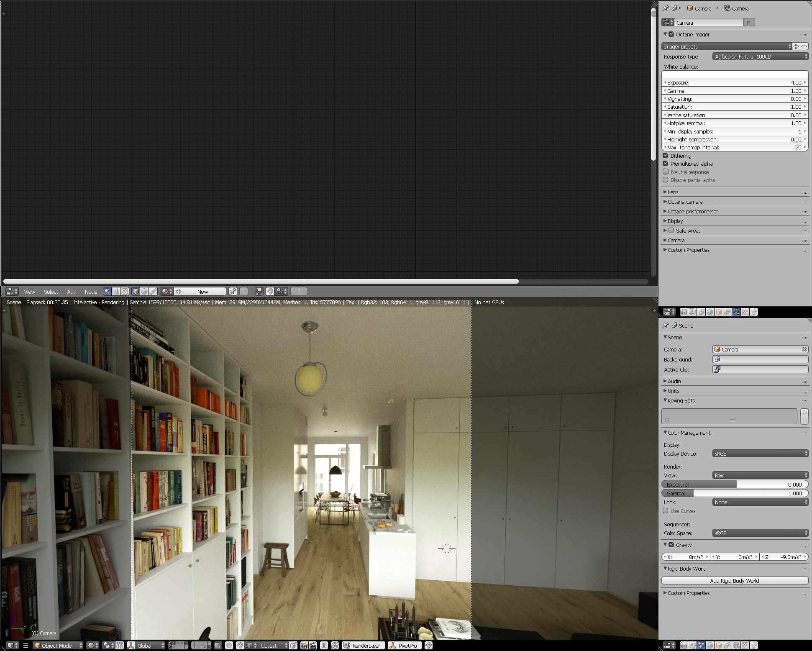Image resolution: width=812 pixels, height=651 pixels.
Task: Enable the Use Curves checkbox
Action: (666, 511)
